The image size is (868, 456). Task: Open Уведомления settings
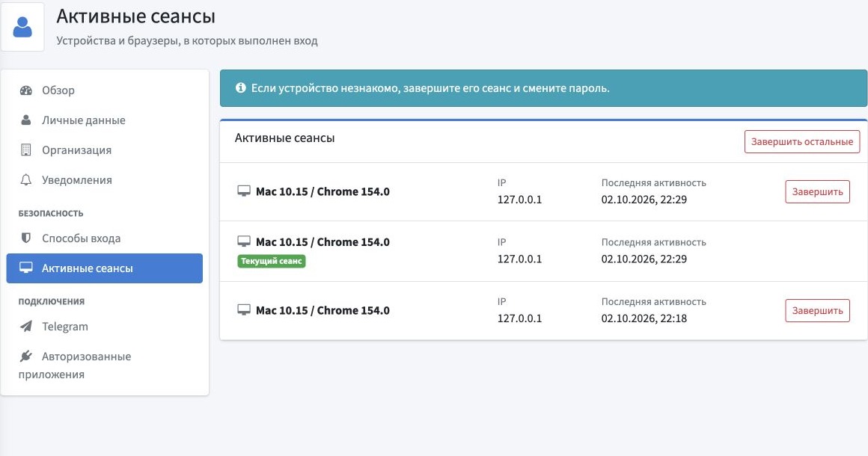pyautogui.click(x=105, y=179)
